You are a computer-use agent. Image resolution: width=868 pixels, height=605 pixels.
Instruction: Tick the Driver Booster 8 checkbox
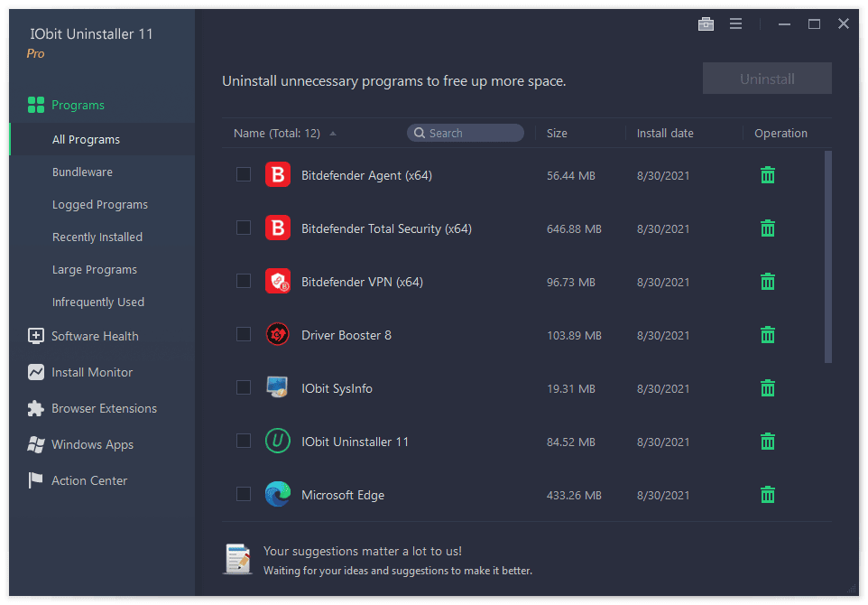(244, 334)
